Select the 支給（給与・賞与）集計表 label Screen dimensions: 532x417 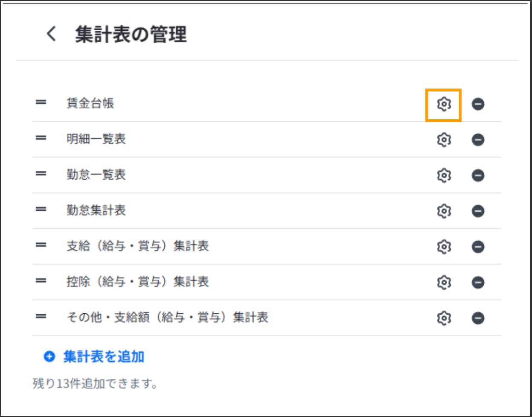(x=138, y=246)
